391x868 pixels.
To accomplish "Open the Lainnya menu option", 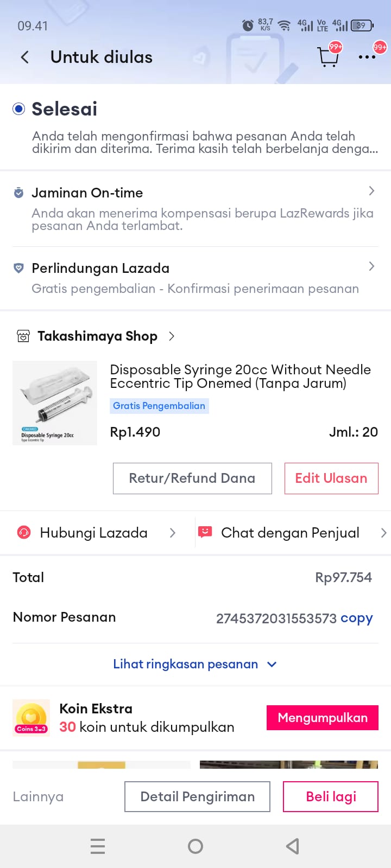I will (x=38, y=796).
